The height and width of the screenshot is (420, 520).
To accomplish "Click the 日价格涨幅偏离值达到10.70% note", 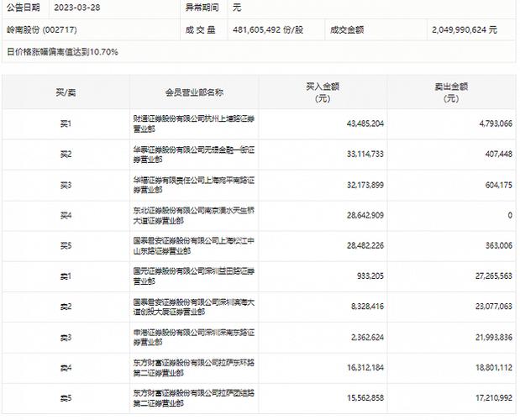I will [62, 52].
